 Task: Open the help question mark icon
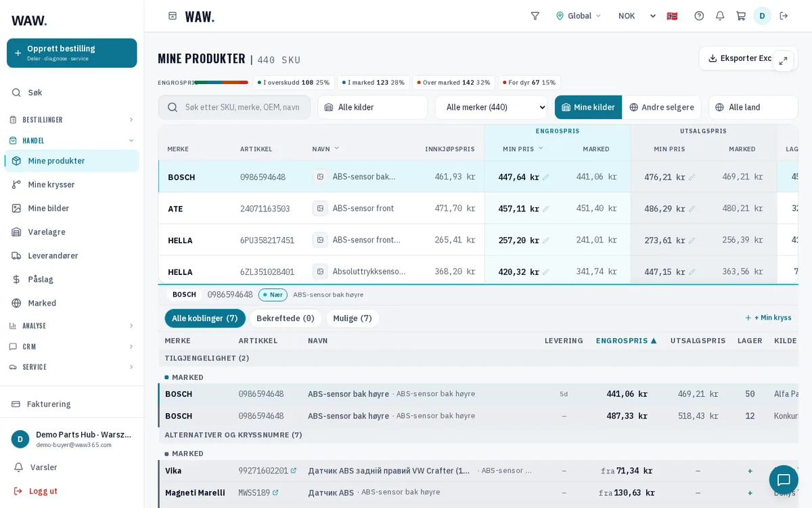pos(699,16)
